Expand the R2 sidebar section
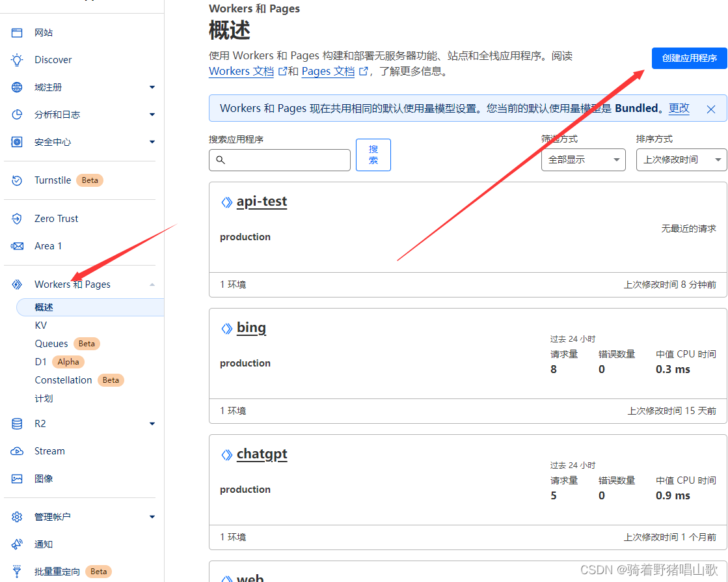The height and width of the screenshot is (582, 728). click(152, 424)
